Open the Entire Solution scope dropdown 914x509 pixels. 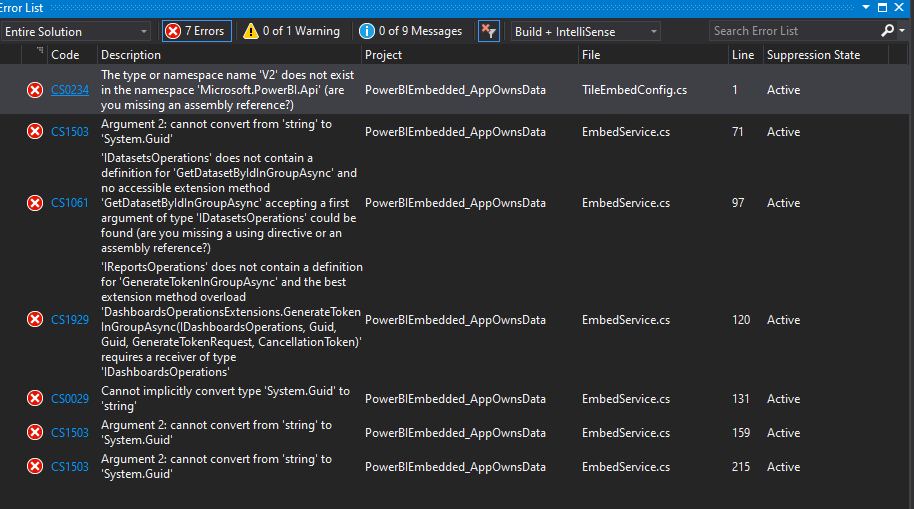(76, 31)
